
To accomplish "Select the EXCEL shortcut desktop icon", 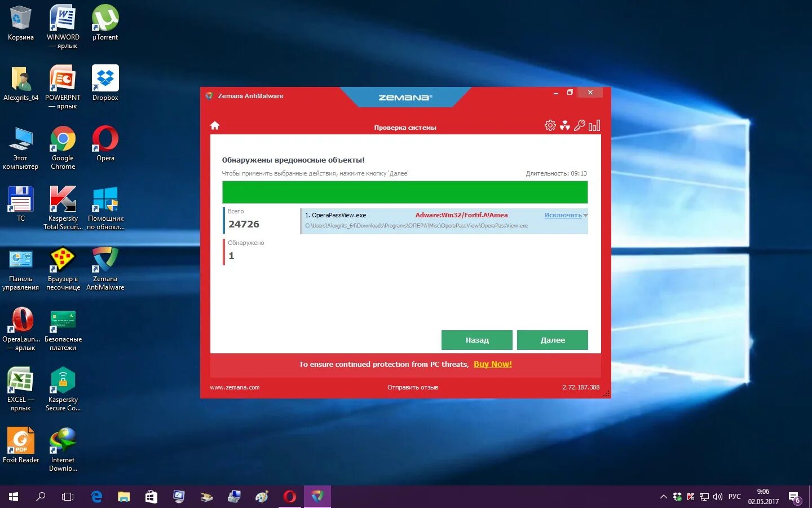I will (21, 389).
